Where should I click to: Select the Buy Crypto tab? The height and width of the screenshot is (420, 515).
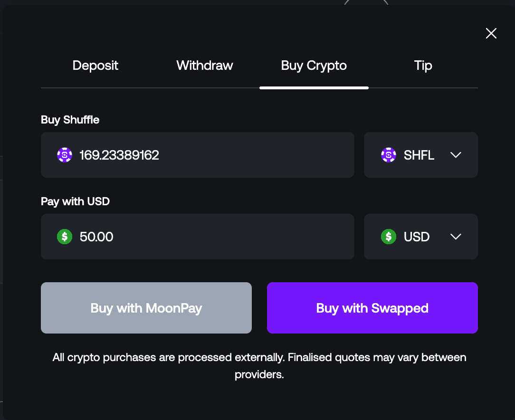coord(314,66)
